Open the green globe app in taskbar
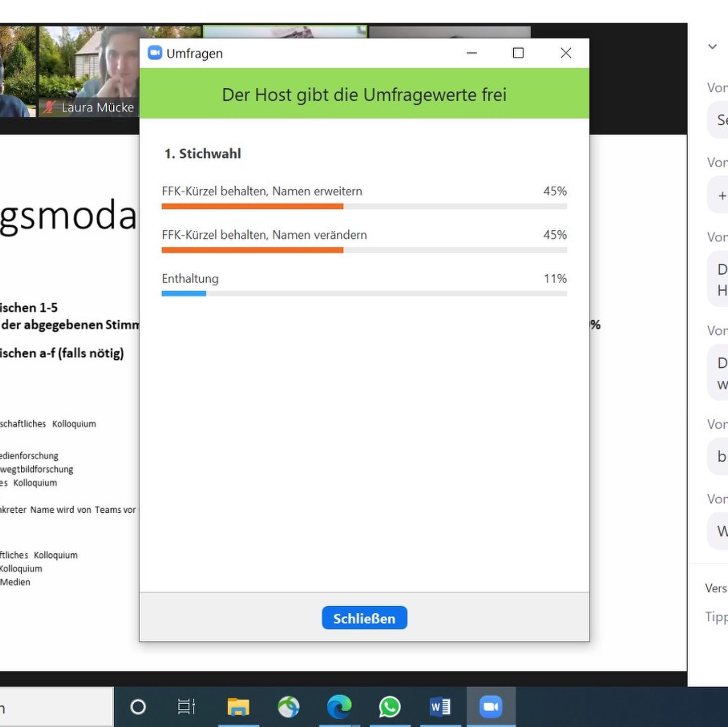Image resolution: width=728 pixels, height=727 pixels. coord(289,707)
